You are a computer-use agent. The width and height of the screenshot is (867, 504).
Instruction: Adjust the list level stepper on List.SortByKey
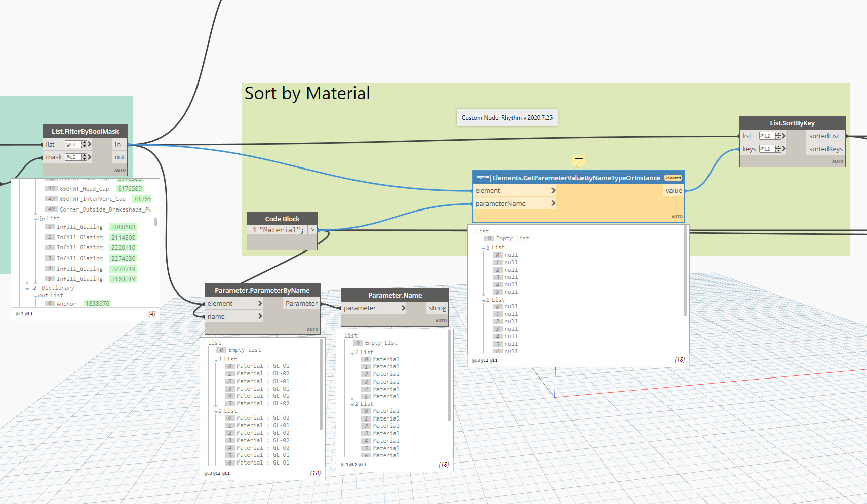pos(778,136)
